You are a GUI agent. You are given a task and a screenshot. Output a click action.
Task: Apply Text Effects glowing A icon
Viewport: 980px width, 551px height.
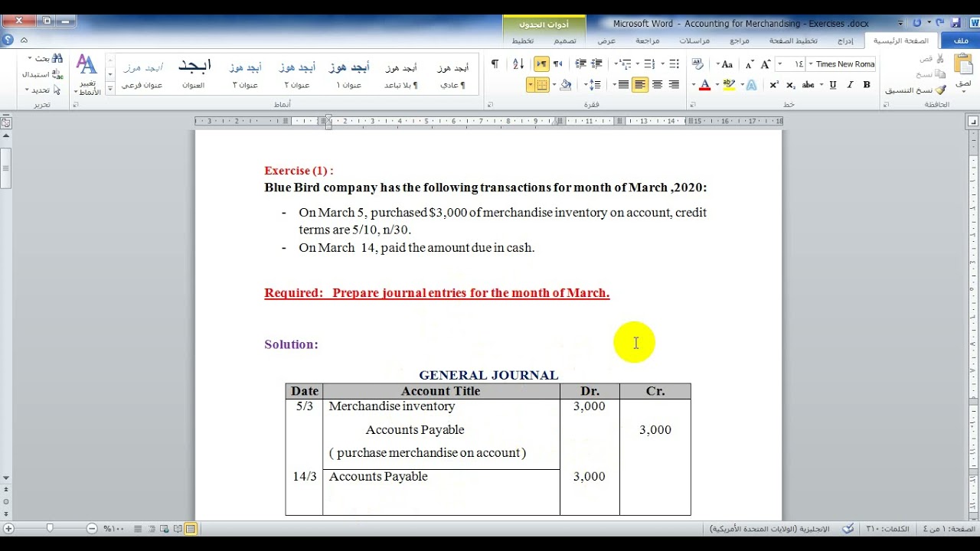point(751,85)
